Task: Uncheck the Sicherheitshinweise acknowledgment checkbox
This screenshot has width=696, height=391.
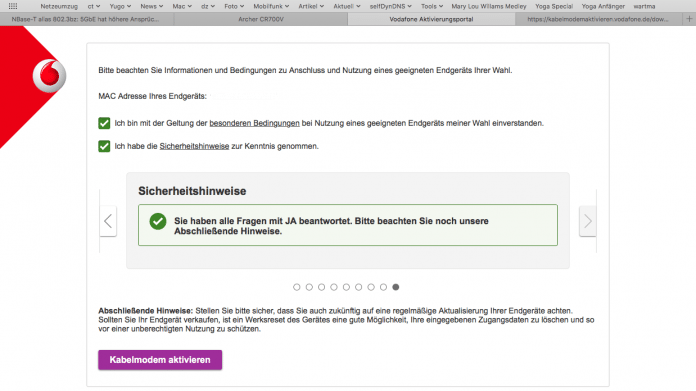Action: click(104, 146)
